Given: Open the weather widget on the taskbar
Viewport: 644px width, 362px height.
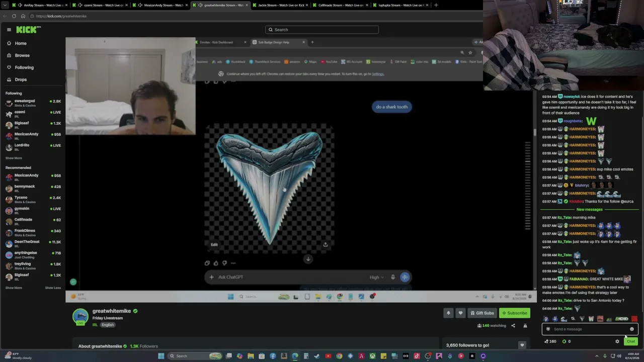Looking at the screenshot, I should (x=18, y=356).
